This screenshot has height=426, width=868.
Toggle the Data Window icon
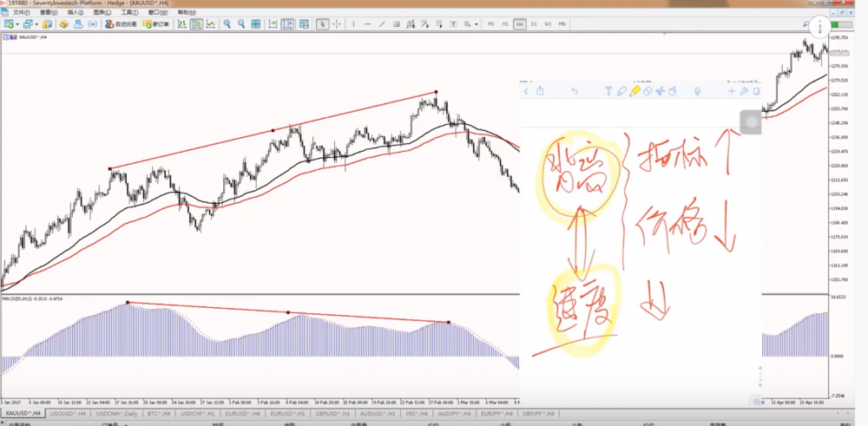pyautogui.click(x=63, y=24)
